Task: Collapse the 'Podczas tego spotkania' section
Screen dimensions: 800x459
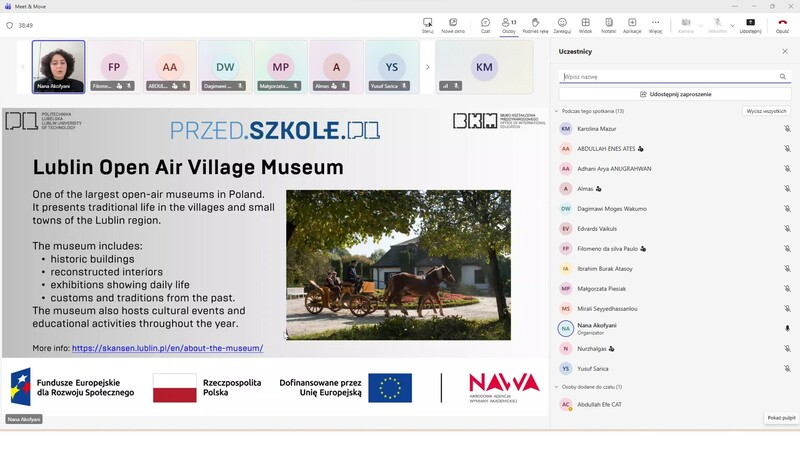Action: tap(556, 111)
